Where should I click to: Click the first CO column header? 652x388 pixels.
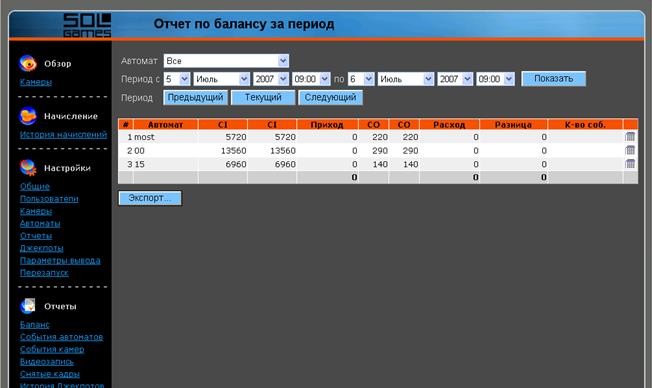click(373, 124)
